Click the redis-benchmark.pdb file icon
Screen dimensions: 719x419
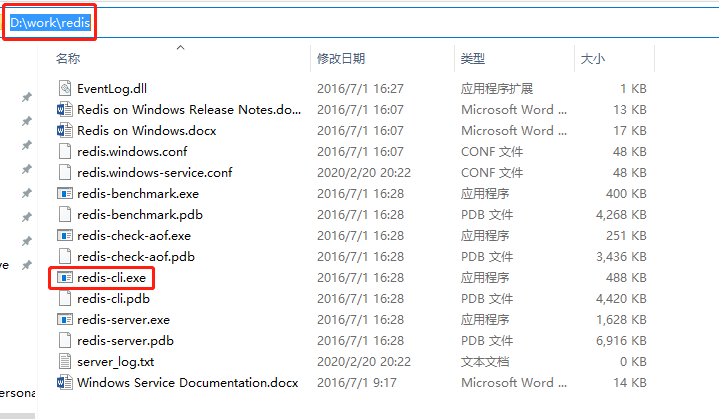tap(65, 214)
